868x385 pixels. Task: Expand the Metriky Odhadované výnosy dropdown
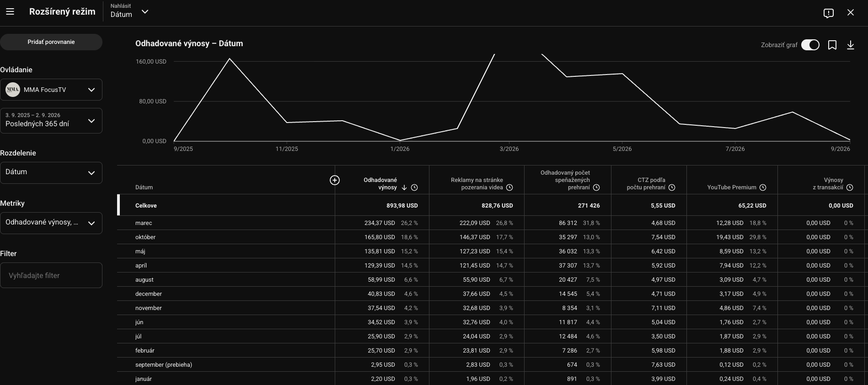[51, 223]
